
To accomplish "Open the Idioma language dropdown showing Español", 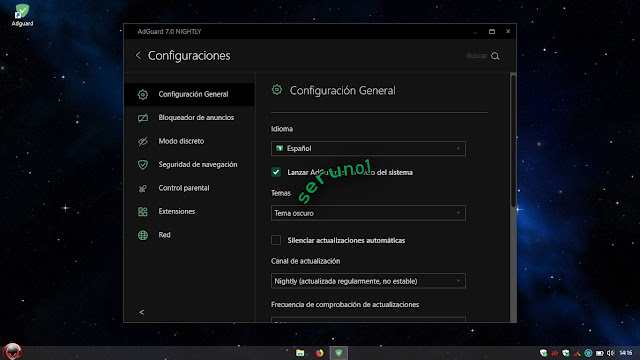I will 368,149.
